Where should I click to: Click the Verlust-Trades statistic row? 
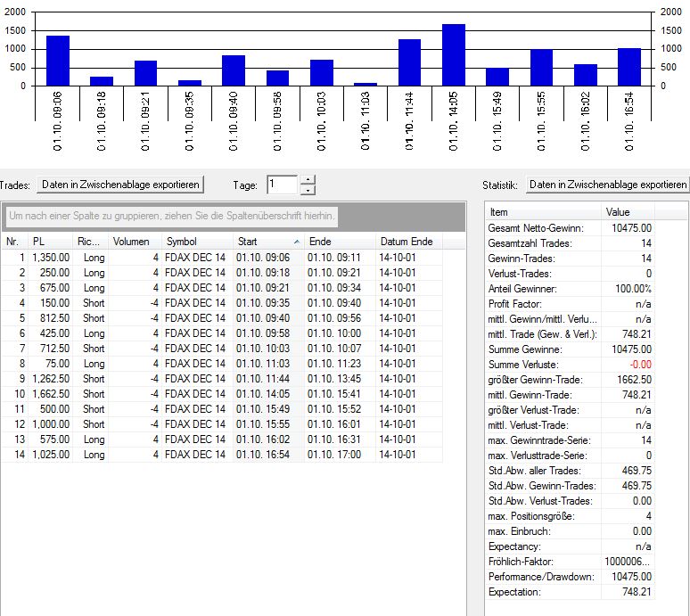coord(570,274)
